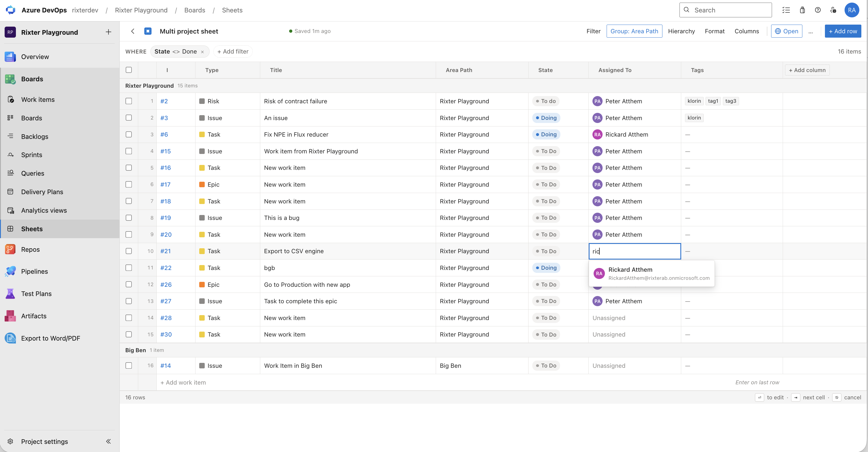Open the Filter panel
This screenshot has height=452, width=868.
(x=593, y=31)
